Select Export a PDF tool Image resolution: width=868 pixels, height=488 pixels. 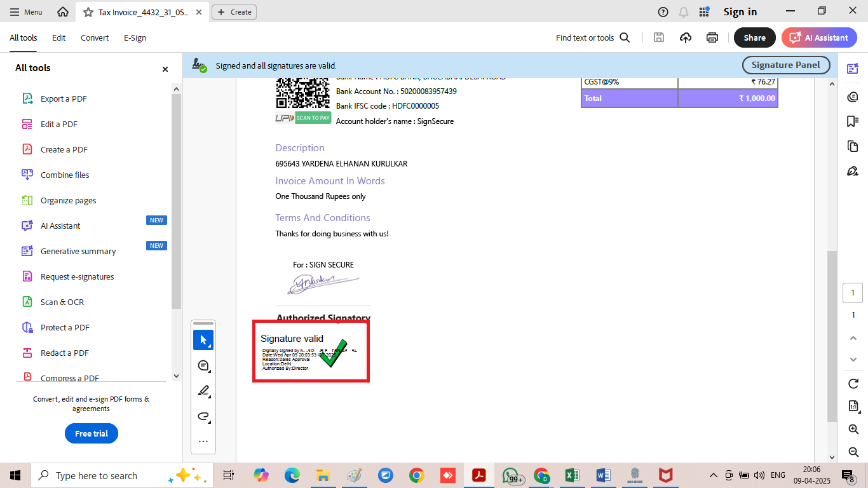point(64,98)
